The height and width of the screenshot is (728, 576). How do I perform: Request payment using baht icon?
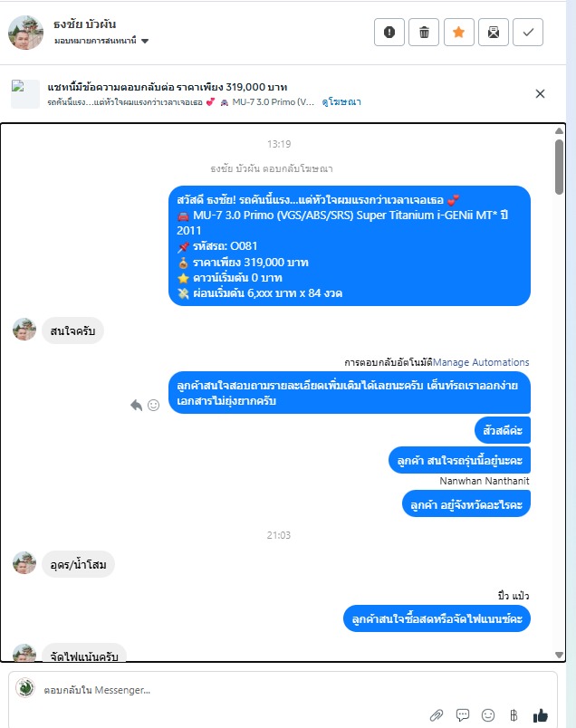(514, 715)
